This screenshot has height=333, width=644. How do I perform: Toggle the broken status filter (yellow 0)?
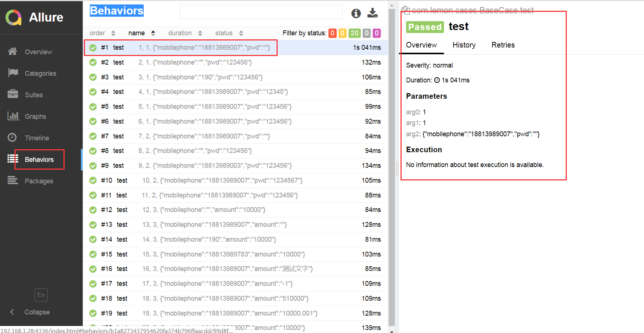pyautogui.click(x=343, y=33)
